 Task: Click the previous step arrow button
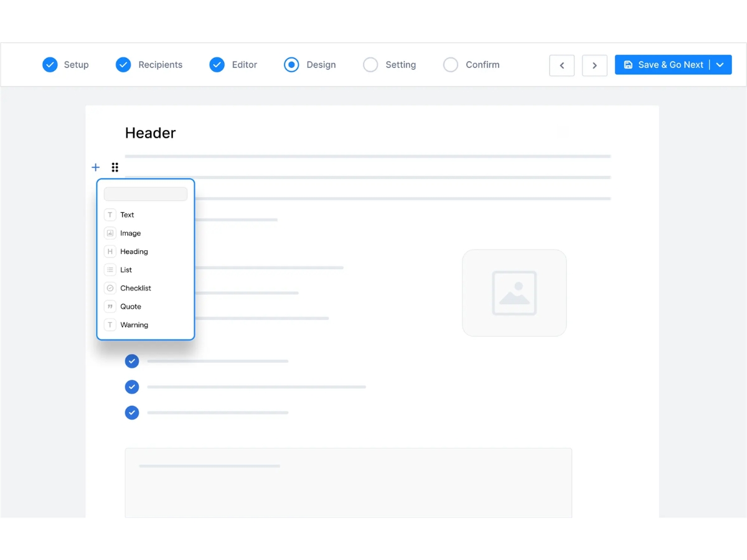(562, 65)
